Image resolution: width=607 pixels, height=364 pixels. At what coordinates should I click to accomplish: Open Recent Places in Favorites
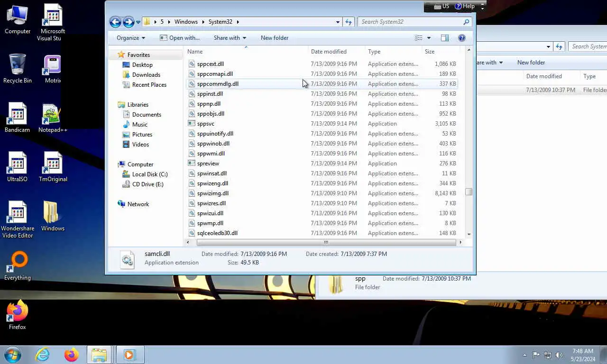(x=149, y=85)
